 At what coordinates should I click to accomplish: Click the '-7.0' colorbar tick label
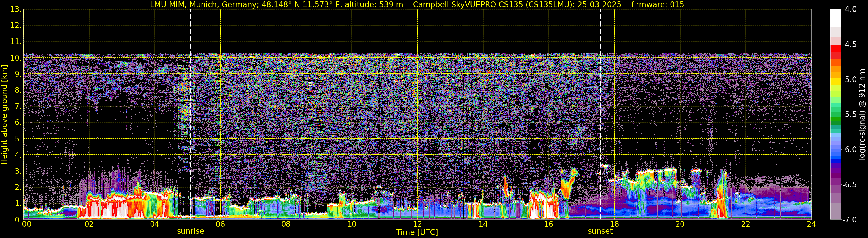click(x=849, y=220)
